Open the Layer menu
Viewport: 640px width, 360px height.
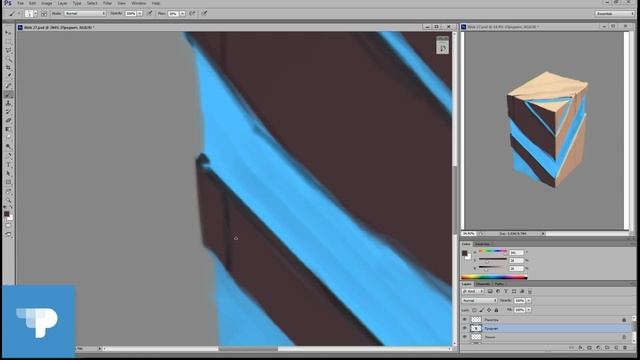[62, 3]
